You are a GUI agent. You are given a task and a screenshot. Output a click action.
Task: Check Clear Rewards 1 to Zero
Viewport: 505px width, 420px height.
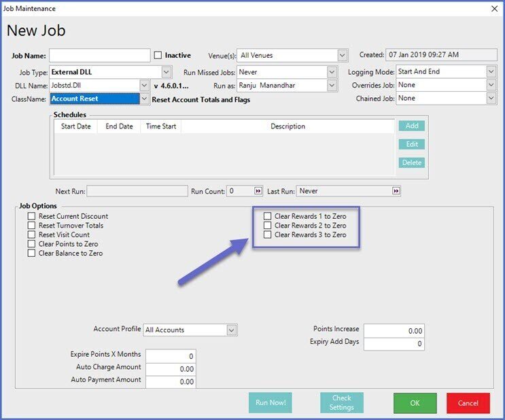point(268,217)
